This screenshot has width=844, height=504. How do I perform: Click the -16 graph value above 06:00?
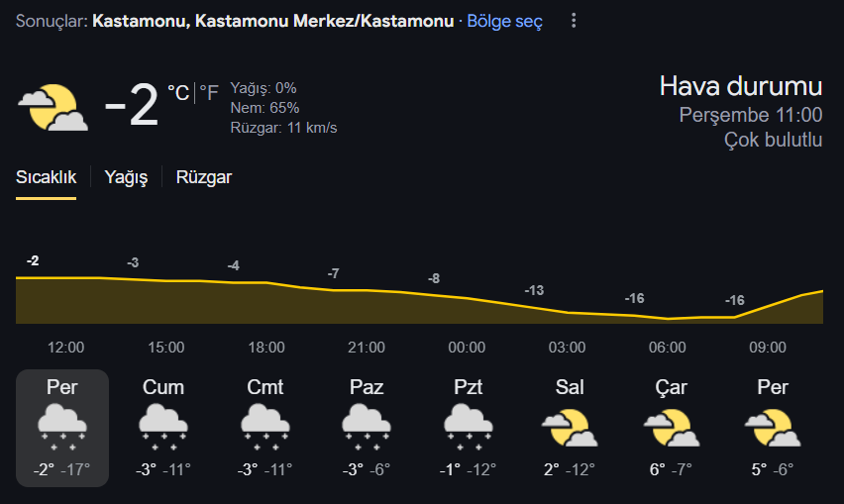click(634, 298)
